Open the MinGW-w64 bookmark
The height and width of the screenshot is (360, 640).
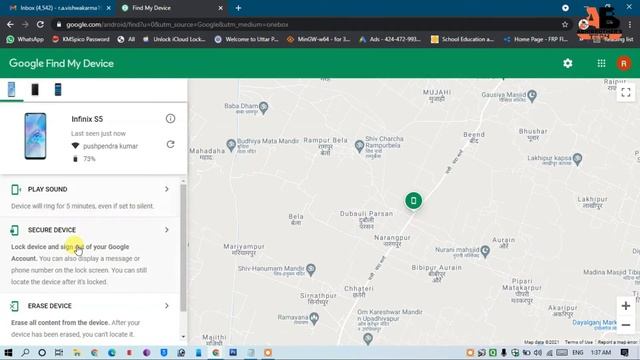coord(318,39)
